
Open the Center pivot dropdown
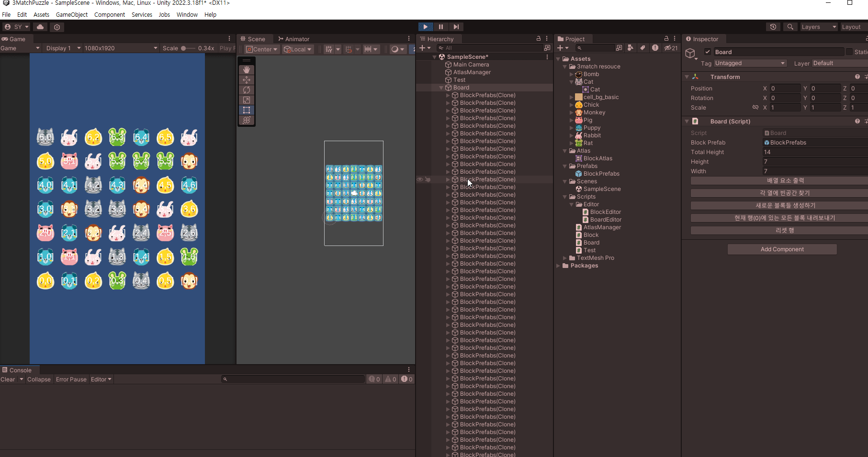[262, 49]
